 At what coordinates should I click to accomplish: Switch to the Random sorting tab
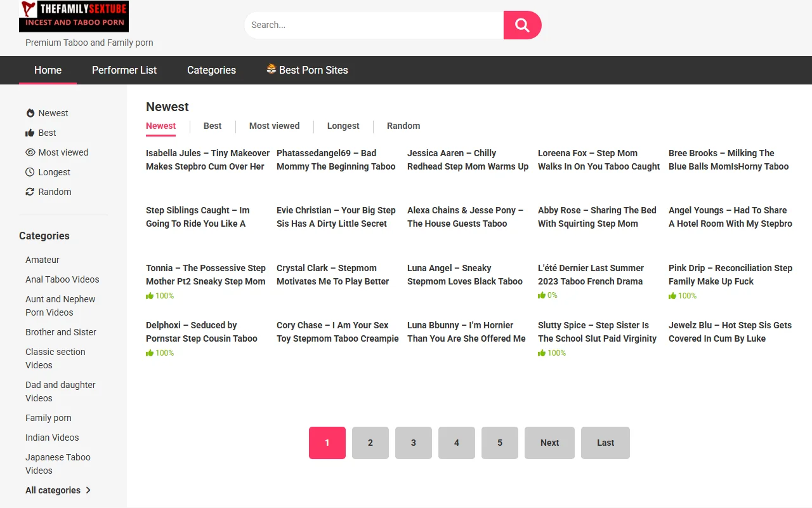pos(403,126)
